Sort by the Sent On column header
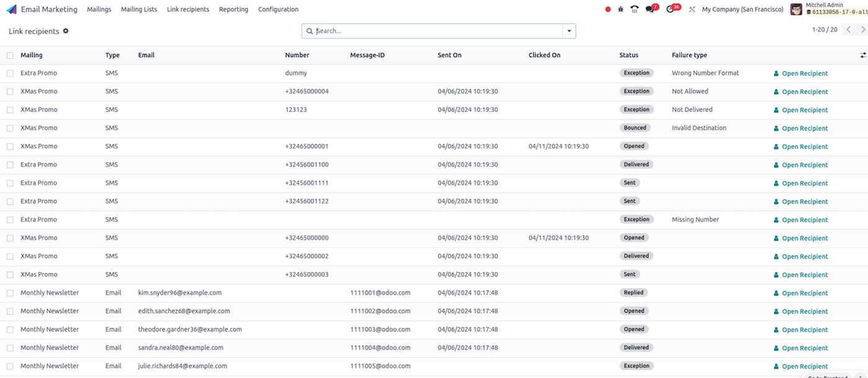This screenshot has height=378, width=868. coord(449,55)
